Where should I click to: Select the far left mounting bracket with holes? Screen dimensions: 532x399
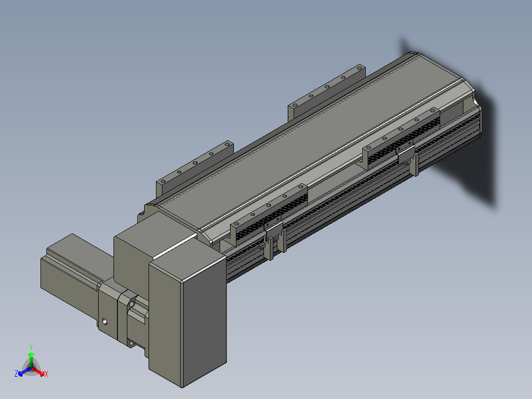(x=327, y=92)
